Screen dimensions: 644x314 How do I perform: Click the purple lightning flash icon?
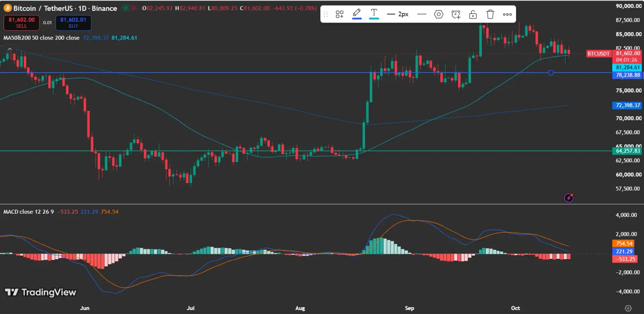coord(569,198)
